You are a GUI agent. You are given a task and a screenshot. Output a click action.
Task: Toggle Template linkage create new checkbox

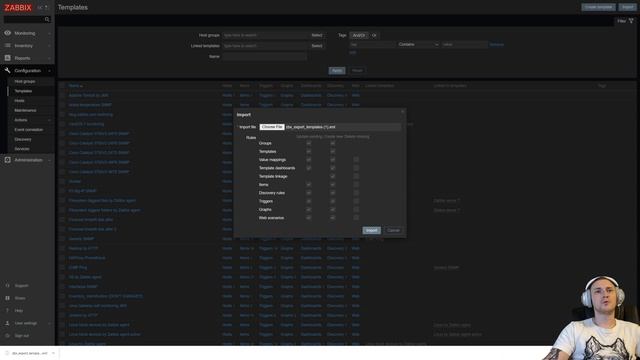click(333, 176)
